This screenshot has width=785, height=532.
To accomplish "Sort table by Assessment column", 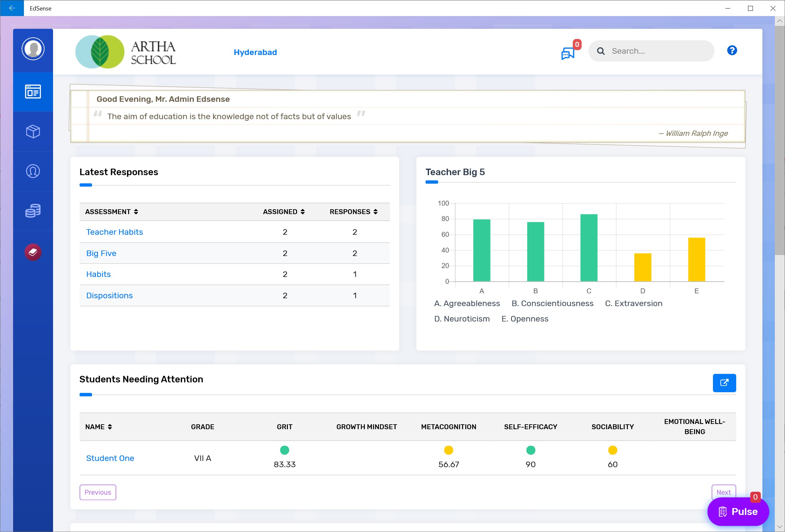I will pos(111,211).
